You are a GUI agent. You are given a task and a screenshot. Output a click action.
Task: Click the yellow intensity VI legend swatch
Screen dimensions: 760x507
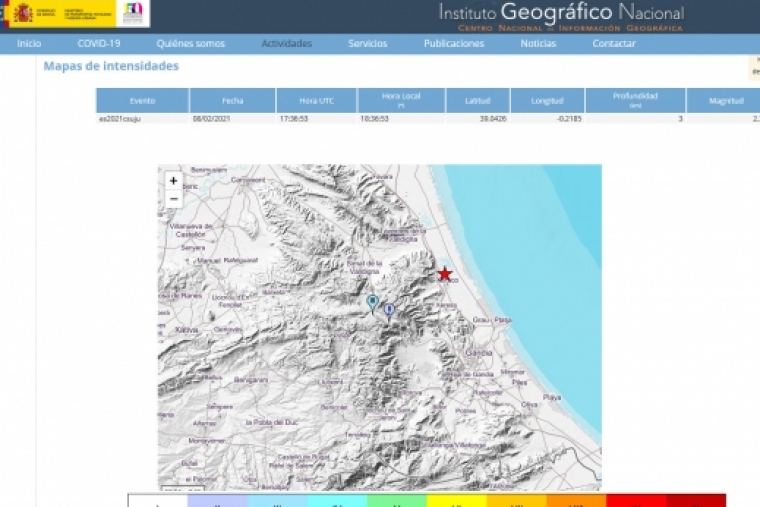456,501
